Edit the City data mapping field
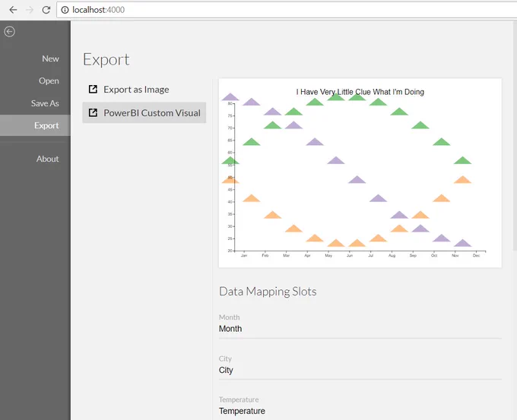Screen dimensions: 517x420 (360, 370)
